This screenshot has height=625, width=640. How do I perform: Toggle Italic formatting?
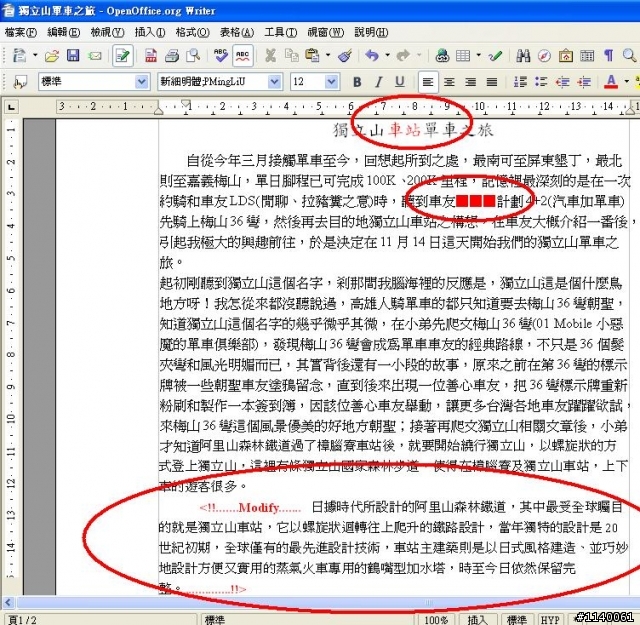(378, 82)
